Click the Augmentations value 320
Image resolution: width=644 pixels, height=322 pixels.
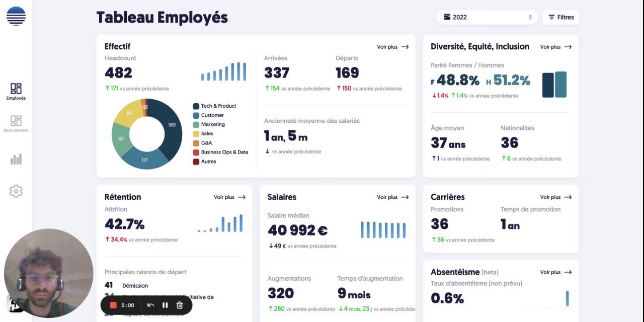(281, 293)
